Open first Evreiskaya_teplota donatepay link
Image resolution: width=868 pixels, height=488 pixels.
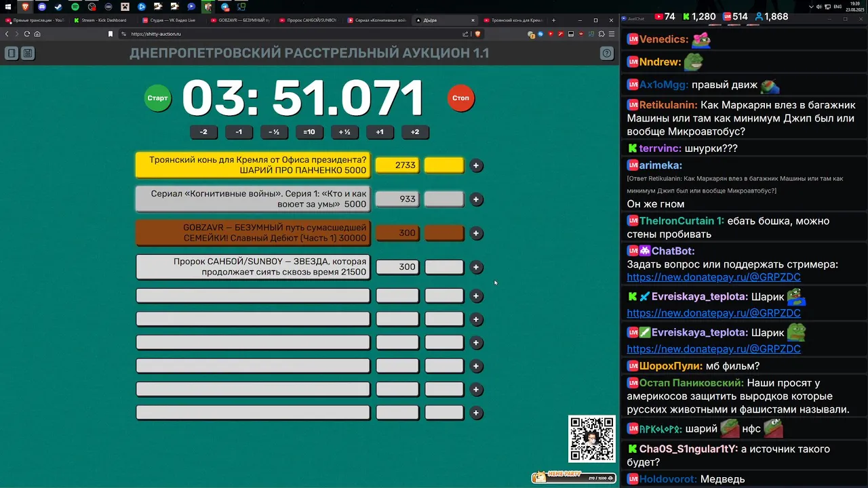pos(713,313)
